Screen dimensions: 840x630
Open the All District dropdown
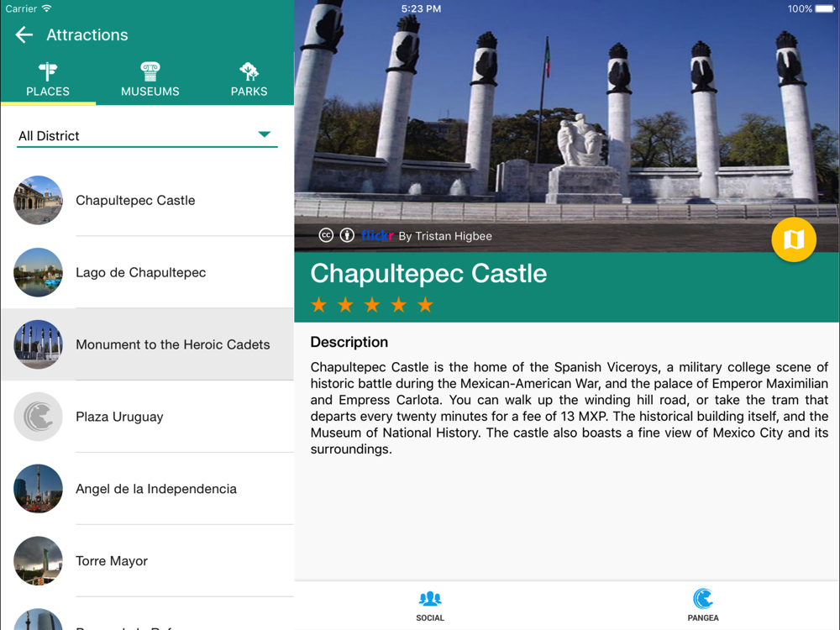click(x=147, y=135)
